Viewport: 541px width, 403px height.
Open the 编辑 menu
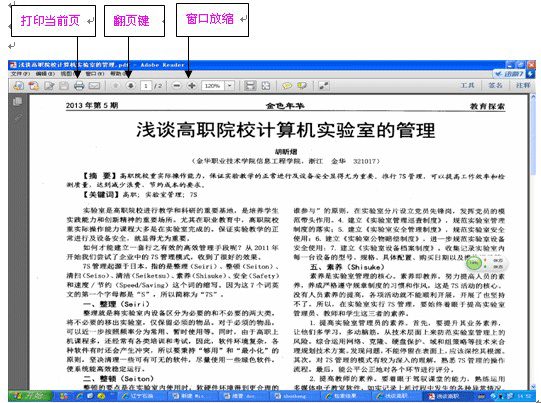pyautogui.click(x=45, y=74)
